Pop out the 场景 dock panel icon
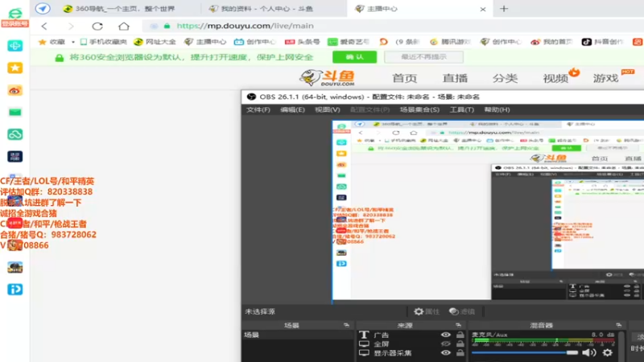 tap(346, 325)
